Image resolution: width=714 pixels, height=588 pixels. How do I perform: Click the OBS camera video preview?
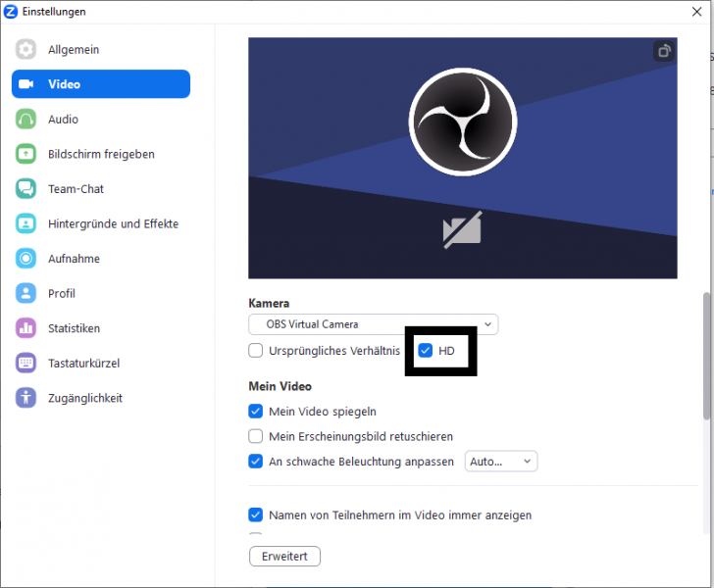tap(463, 158)
